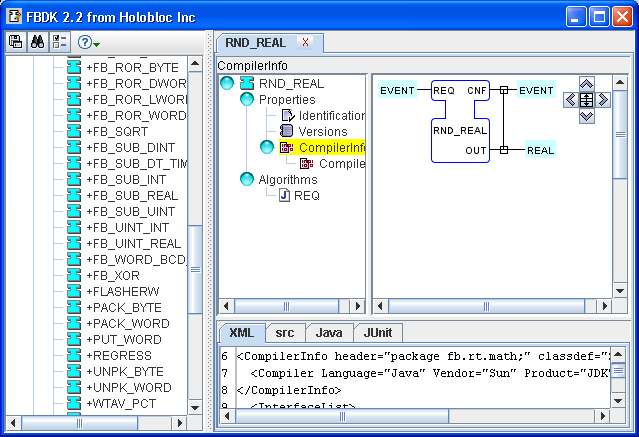The image size is (639, 437).
Task: Select +PUT_WORD in library list
Action: (x=124, y=340)
